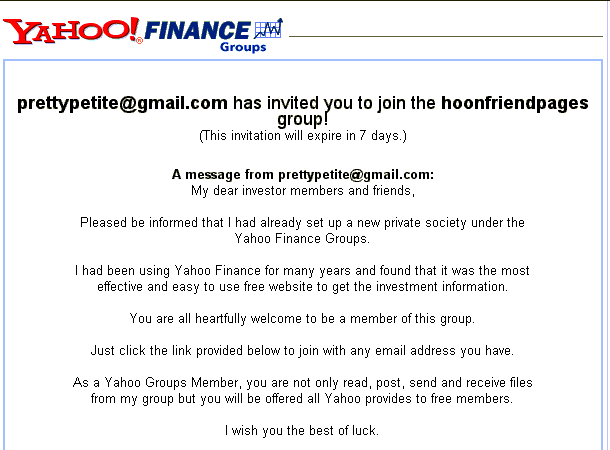Click the 'from my group but you will' line
610x450 pixels.
click(x=302, y=399)
